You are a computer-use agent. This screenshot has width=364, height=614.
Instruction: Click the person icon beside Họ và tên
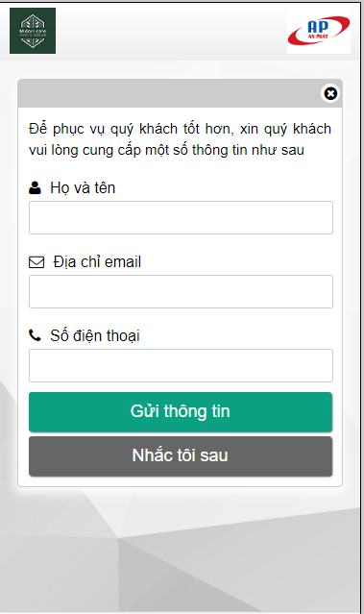pos(35,187)
